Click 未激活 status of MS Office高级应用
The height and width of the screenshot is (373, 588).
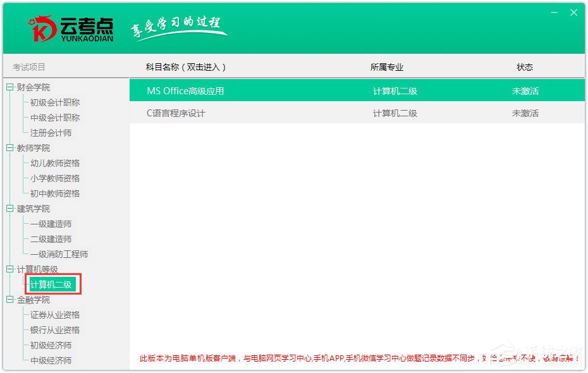[x=525, y=90]
